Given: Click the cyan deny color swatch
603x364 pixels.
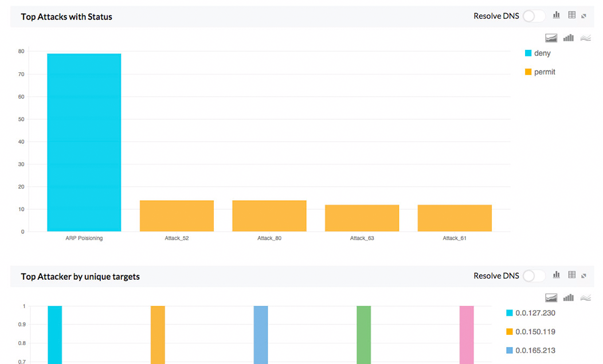Looking at the screenshot, I should [528, 53].
